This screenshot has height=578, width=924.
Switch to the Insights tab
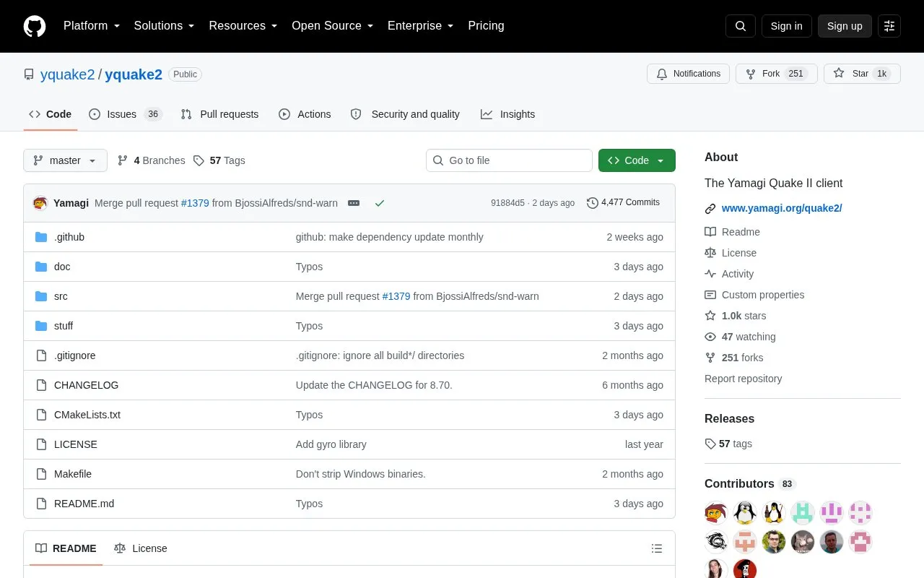(x=508, y=114)
